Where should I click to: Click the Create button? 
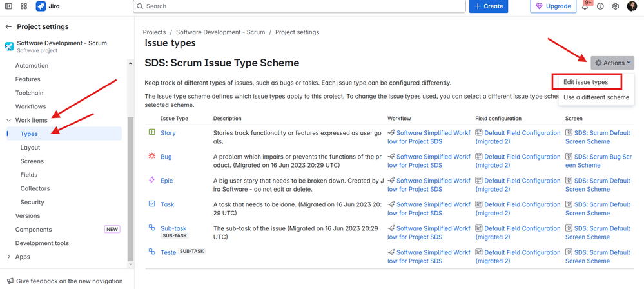click(x=489, y=6)
